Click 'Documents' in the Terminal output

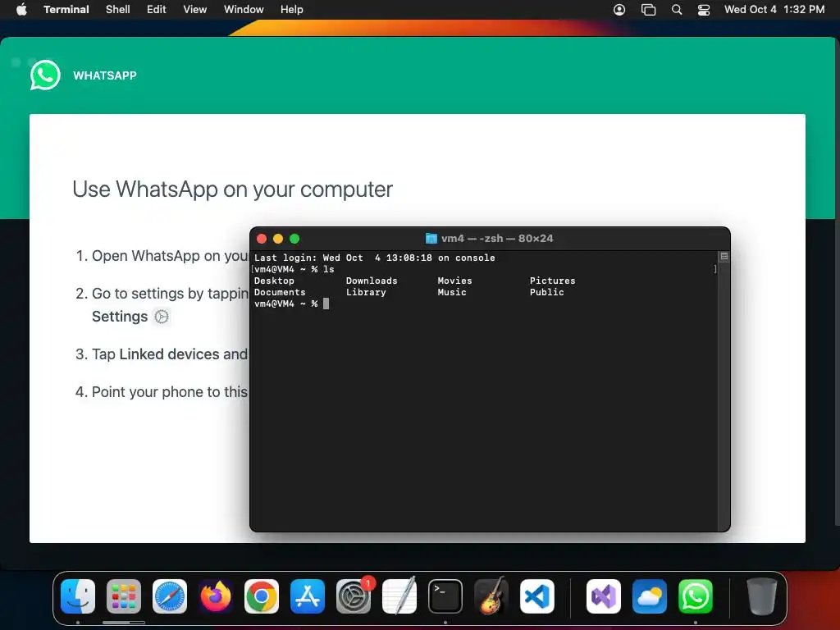280,292
